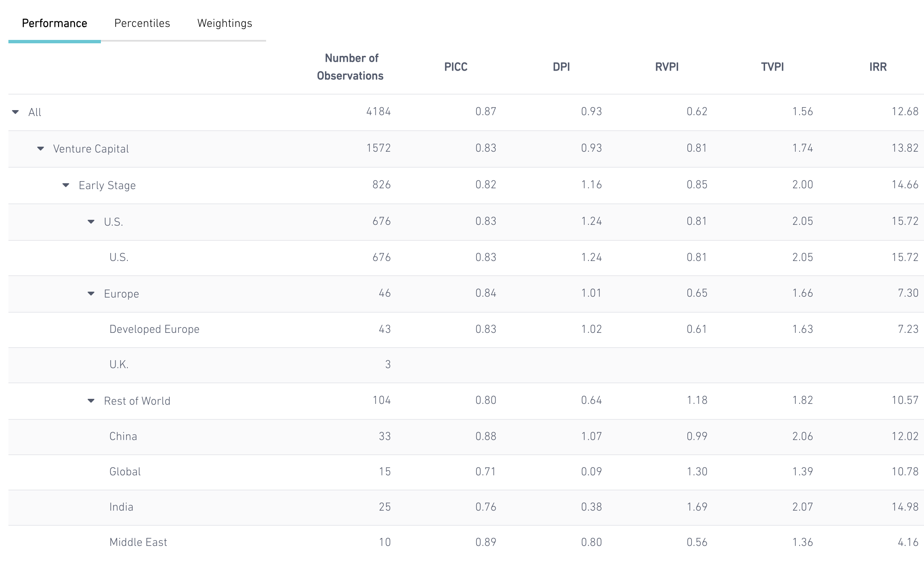This screenshot has width=924, height=564.
Task: Click the India row label
Action: click(121, 507)
